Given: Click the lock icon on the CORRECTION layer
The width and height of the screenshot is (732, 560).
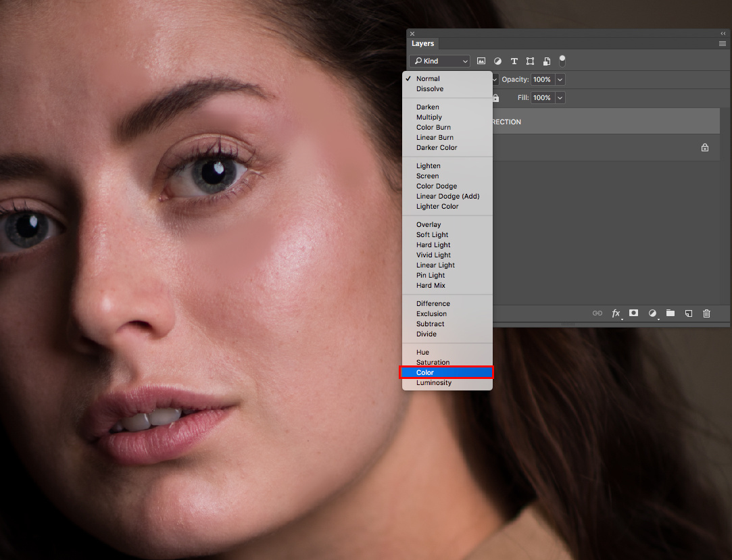Looking at the screenshot, I should click(x=704, y=147).
